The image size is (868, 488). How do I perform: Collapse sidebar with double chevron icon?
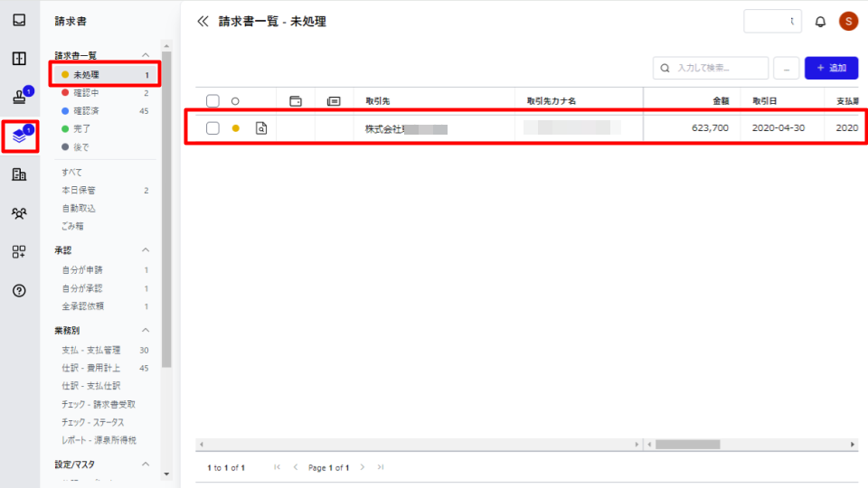[203, 21]
